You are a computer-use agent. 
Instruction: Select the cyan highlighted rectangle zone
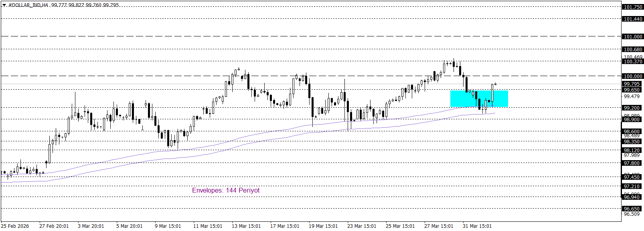tap(479, 98)
